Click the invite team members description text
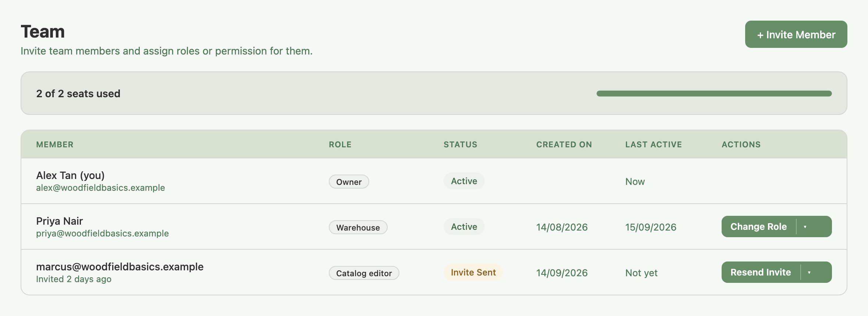 pyautogui.click(x=167, y=51)
